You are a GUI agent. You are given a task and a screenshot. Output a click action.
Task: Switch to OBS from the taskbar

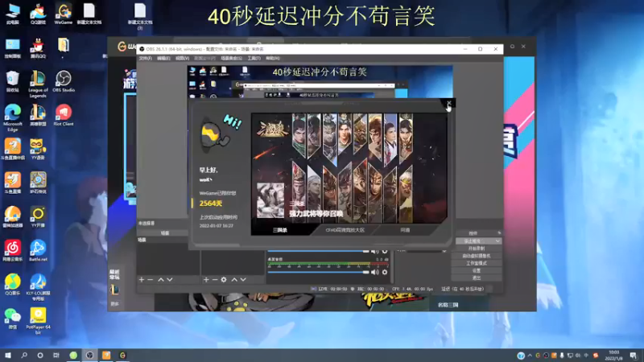click(89, 355)
